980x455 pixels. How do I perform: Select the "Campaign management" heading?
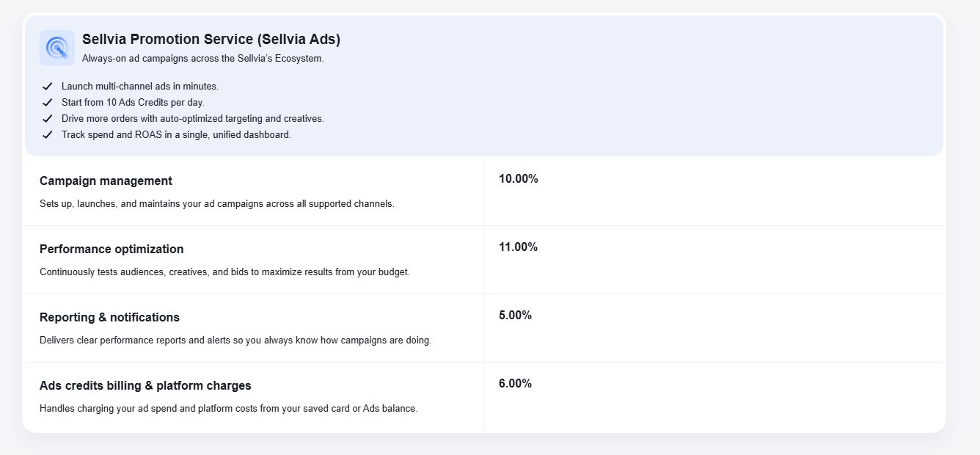106,181
